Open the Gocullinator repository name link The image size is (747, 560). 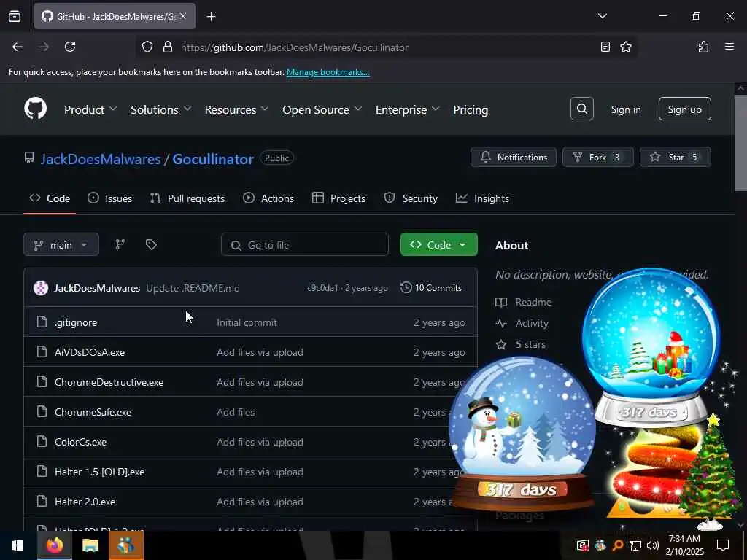[213, 159]
